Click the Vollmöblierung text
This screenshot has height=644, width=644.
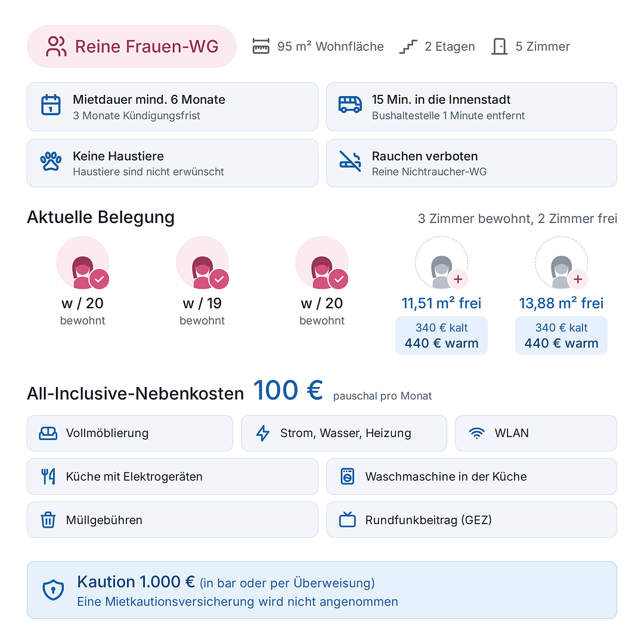107,434
